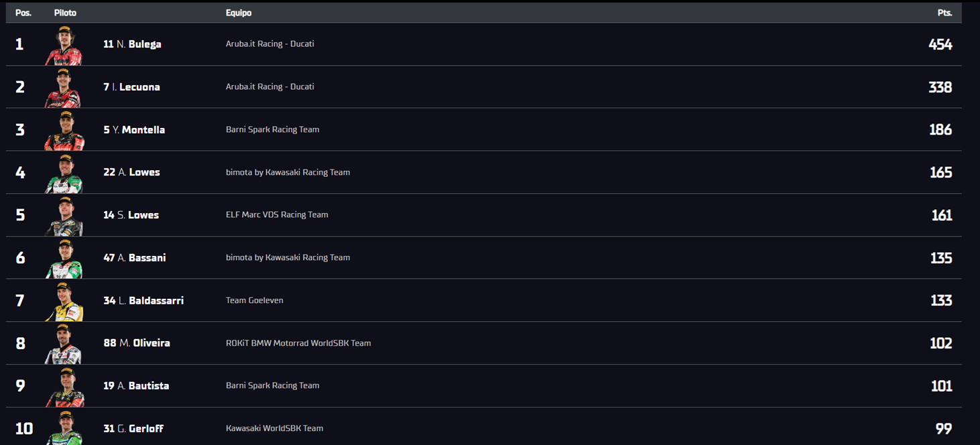Sort by the Pts. column header

pos(944,13)
